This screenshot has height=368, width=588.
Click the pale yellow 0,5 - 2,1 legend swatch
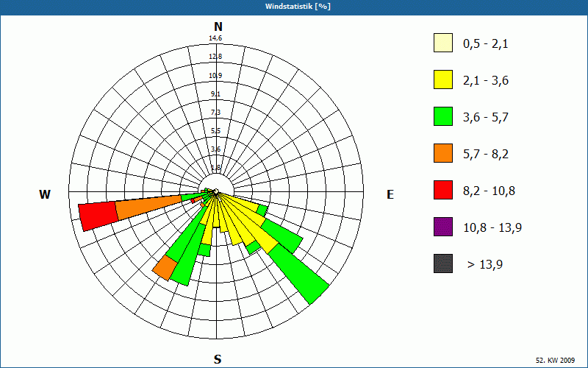click(443, 43)
